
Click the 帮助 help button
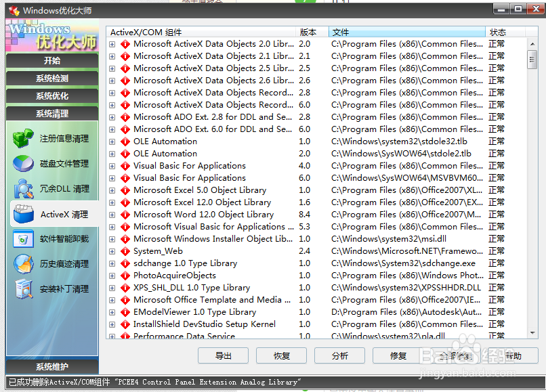tap(513, 356)
